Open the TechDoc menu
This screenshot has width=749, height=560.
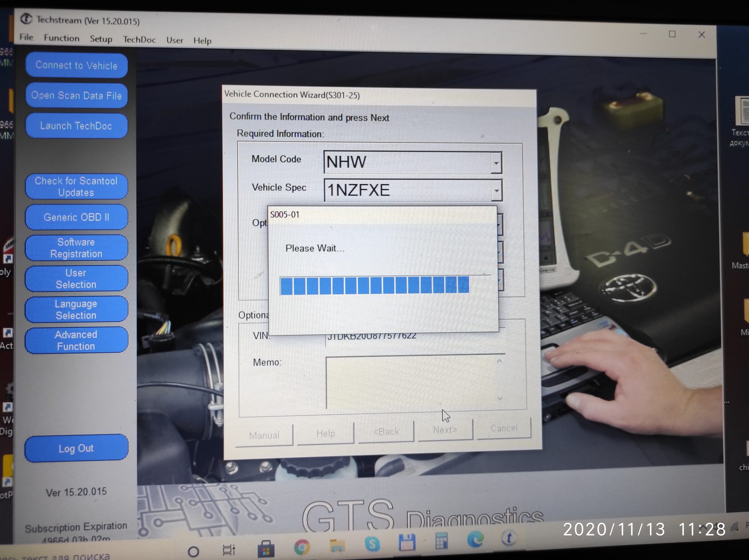click(139, 40)
